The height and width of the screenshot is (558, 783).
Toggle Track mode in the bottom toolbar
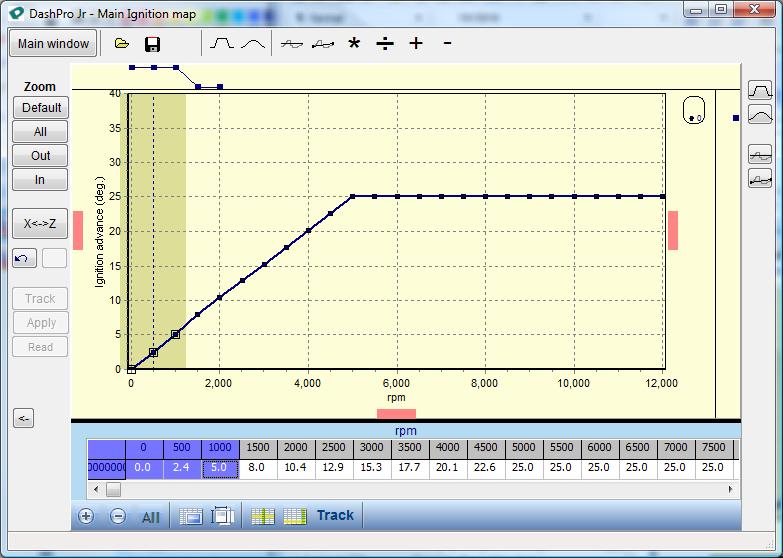(335, 516)
